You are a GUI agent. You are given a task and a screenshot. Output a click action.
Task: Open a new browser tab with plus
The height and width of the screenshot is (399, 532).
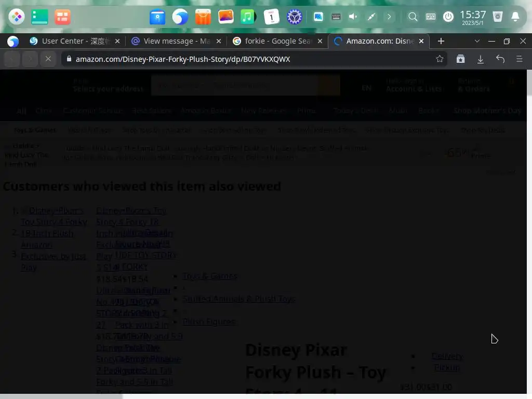tap(441, 41)
